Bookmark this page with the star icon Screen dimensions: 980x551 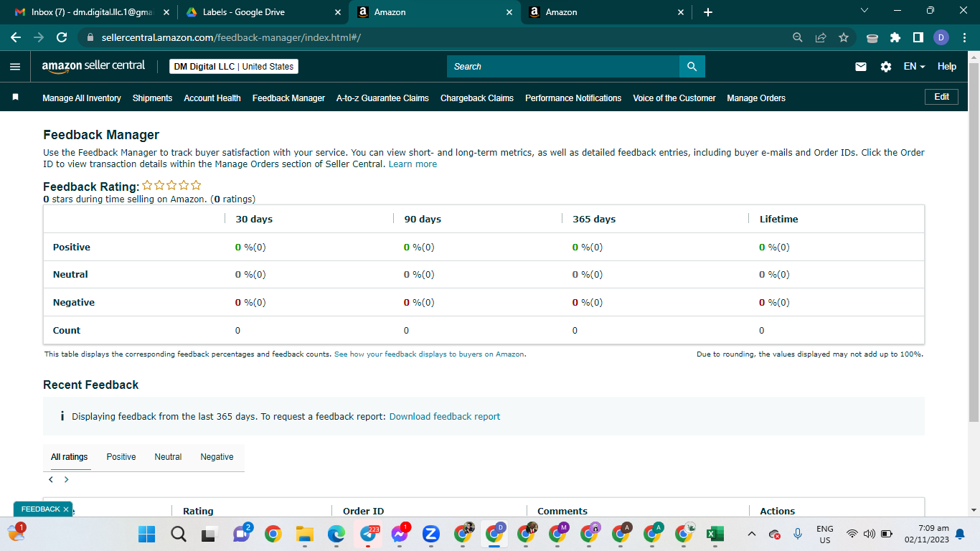click(844, 37)
